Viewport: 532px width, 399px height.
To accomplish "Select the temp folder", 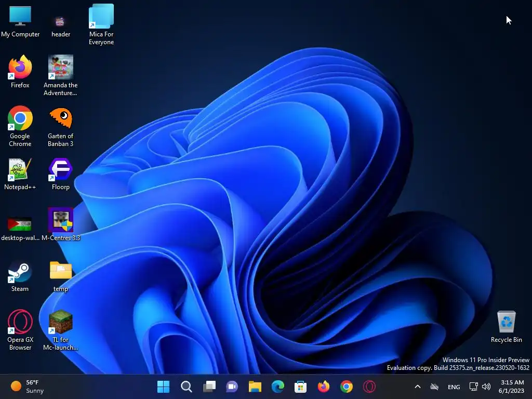I will coord(60,276).
